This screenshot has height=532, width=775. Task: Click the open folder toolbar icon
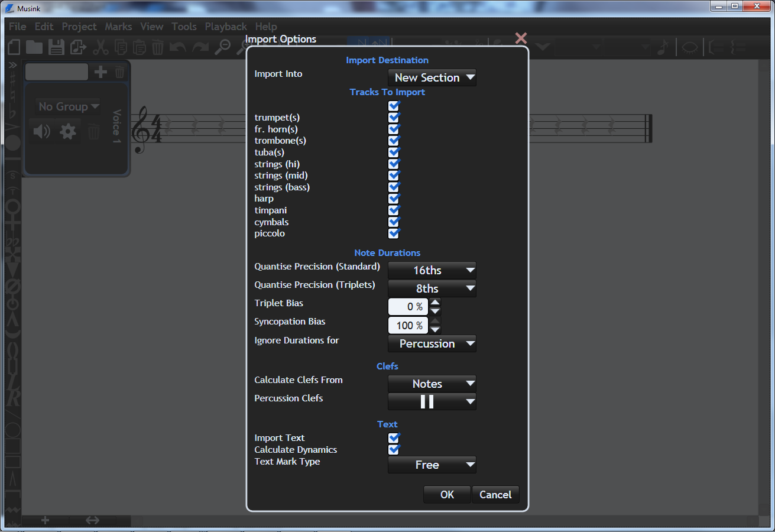tap(34, 47)
